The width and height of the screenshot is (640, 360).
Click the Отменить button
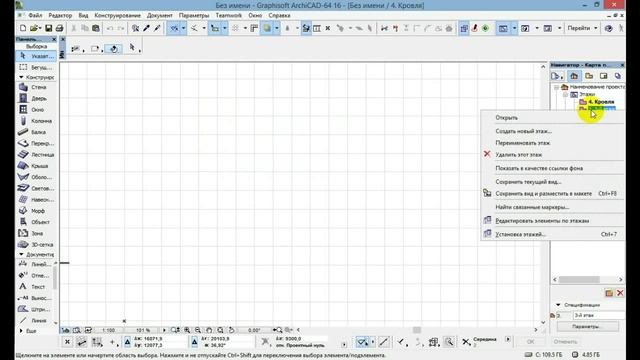coord(565,342)
